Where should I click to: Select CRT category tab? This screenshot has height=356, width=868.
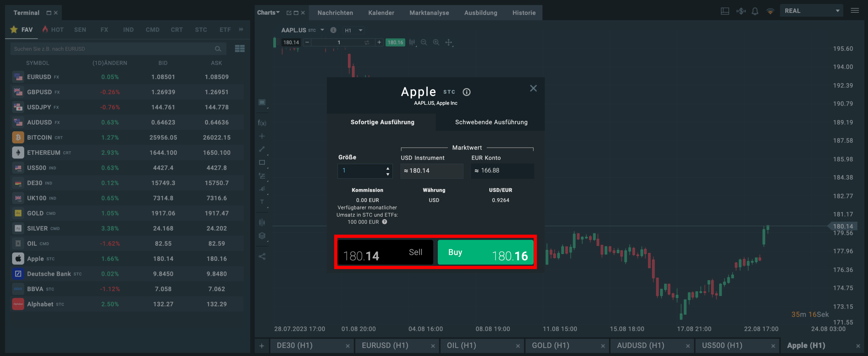tap(176, 30)
